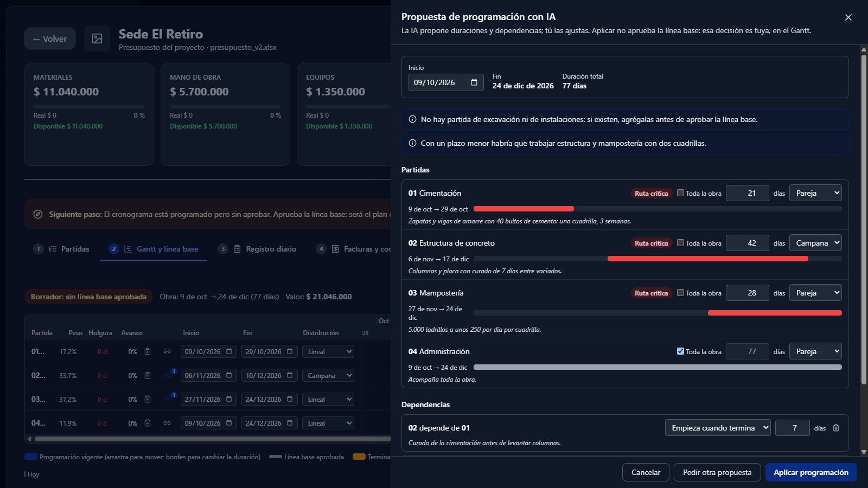Screen dimensions: 868x488
Task: Click the link icon in row 04 of the table
Action: [167, 423]
